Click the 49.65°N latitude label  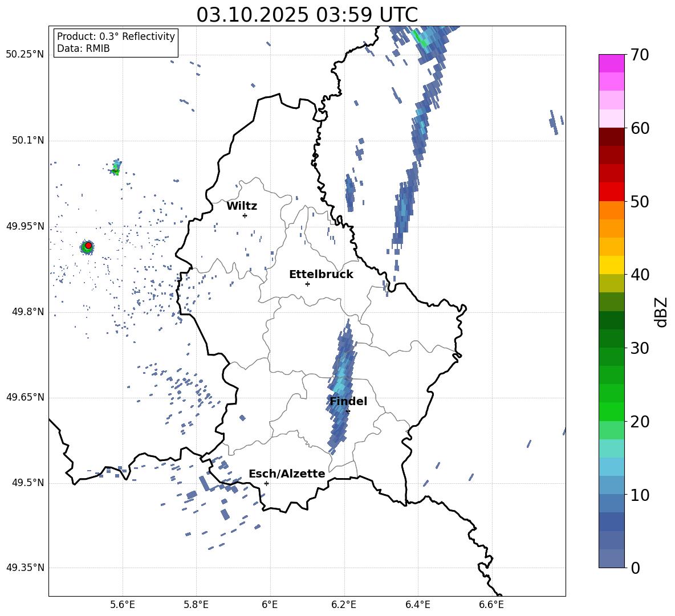pyautogui.click(x=25, y=397)
